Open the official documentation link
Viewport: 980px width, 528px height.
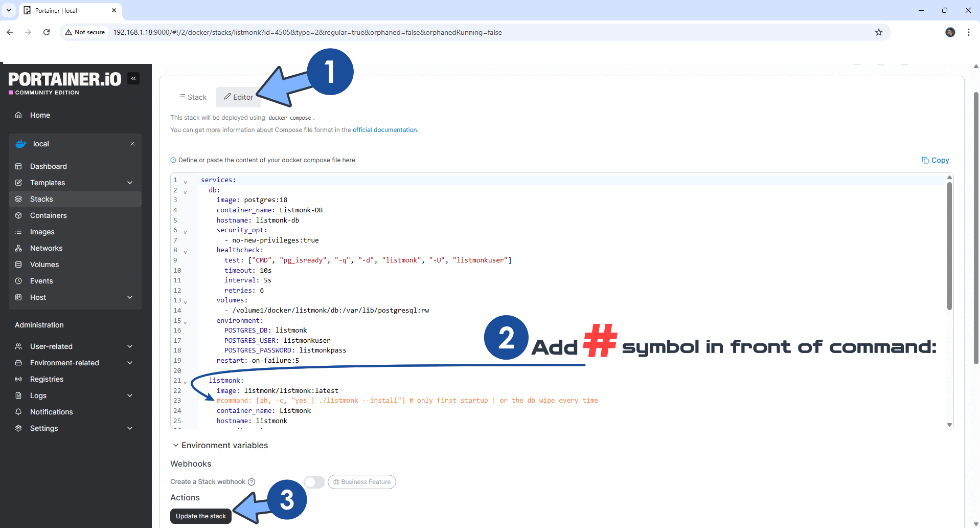384,130
